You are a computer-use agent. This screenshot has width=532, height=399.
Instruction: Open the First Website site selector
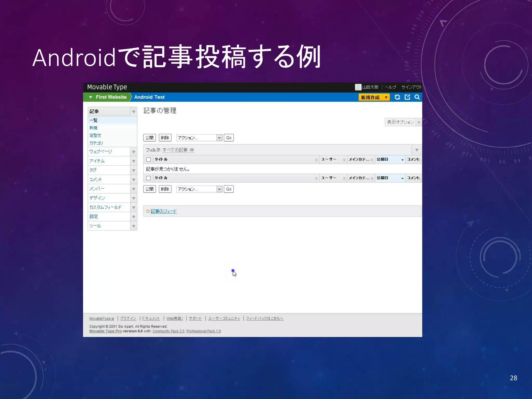(108, 97)
